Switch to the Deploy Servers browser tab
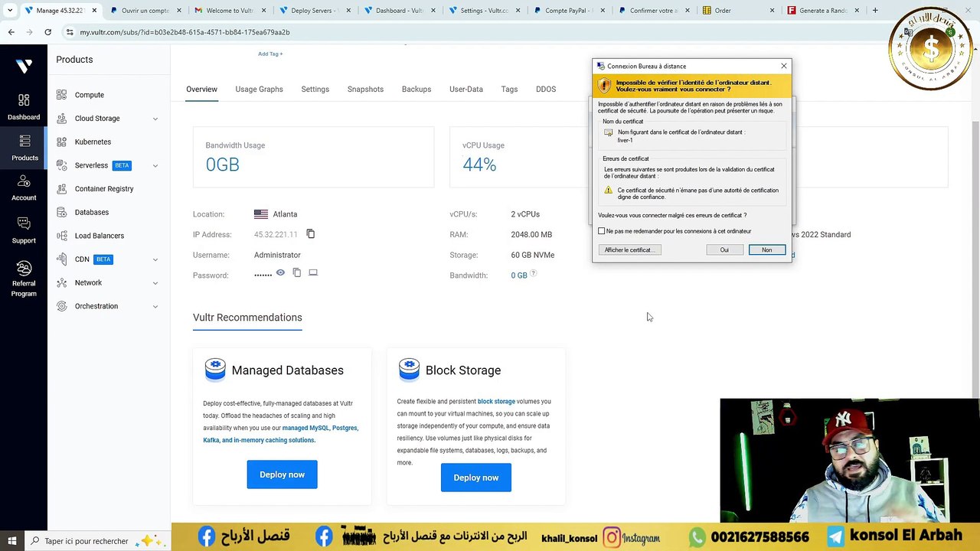The height and width of the screenshot is (551, 980). [x=314, y=11]
